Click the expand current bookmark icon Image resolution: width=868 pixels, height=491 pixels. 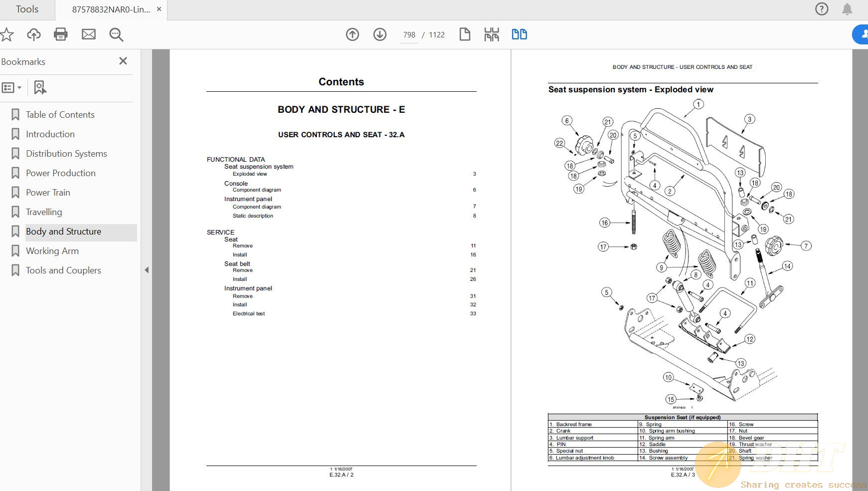(40, 87)
